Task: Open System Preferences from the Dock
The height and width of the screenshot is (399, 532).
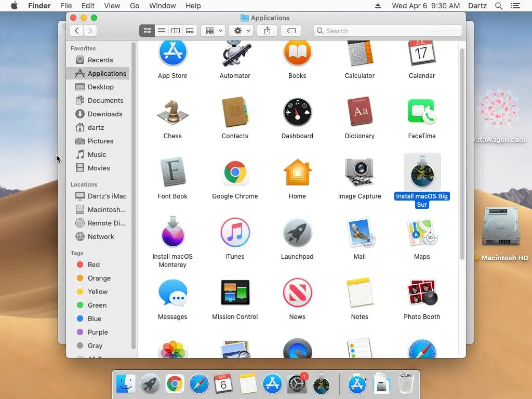Action: pos(297,384)
